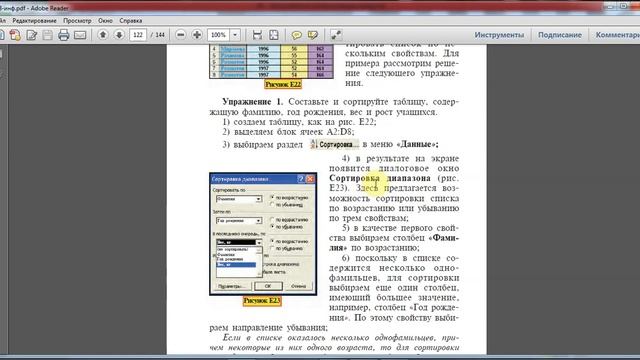The width and height of the screenshot is (640, 360).
Task: Zoom out with the minus button
Action: click(180, 35)
